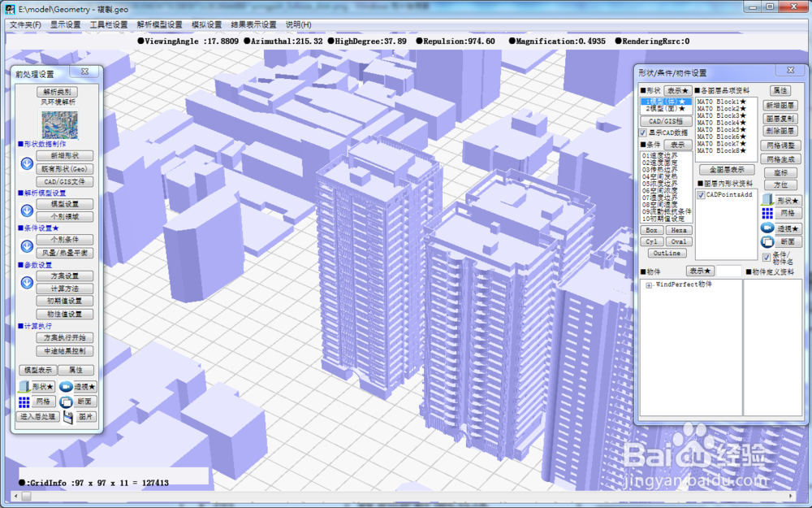The image size is (812, 508).
Task: Click the Oval shape button
Action: pos(679,241)
